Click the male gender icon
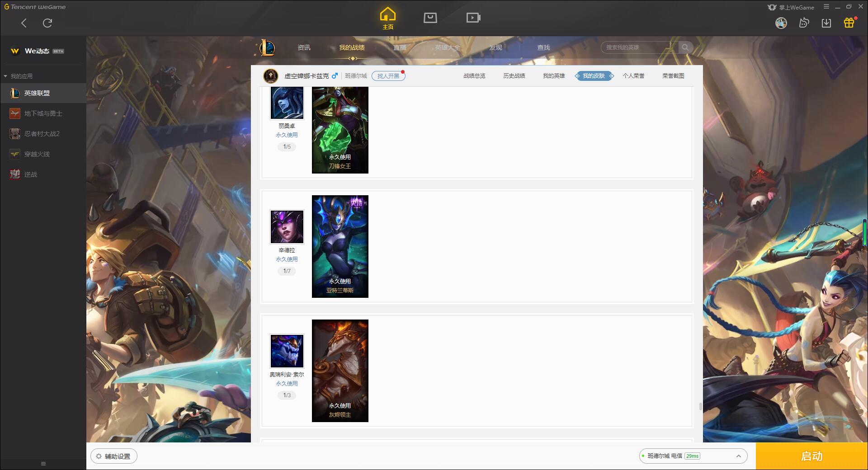The height and width of the screenshot is (470, 868). (x=335, y=76)
